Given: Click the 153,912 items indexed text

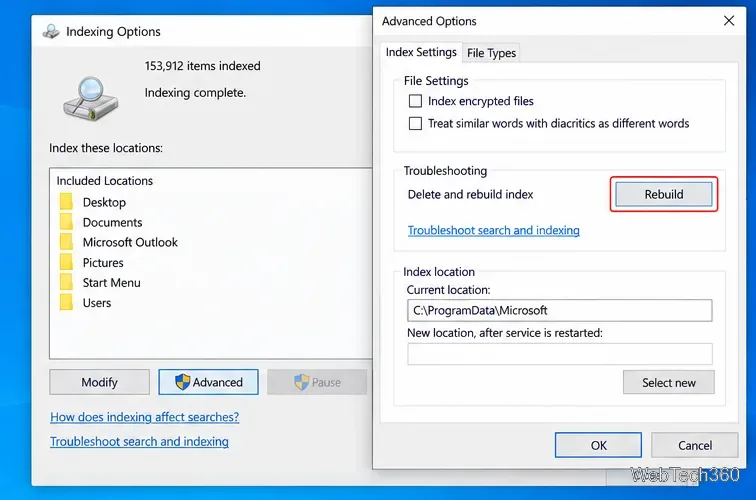Looking at the screenshot, I should (202, 66).
